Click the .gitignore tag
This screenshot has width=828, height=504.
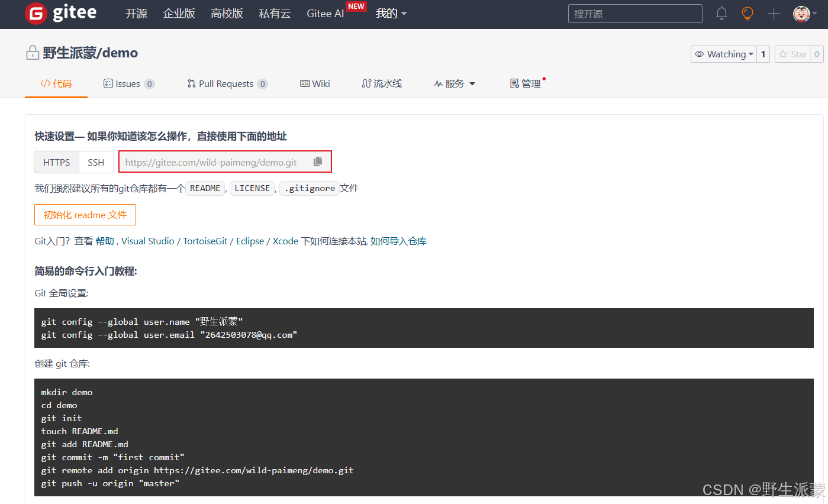click(310, 189)
